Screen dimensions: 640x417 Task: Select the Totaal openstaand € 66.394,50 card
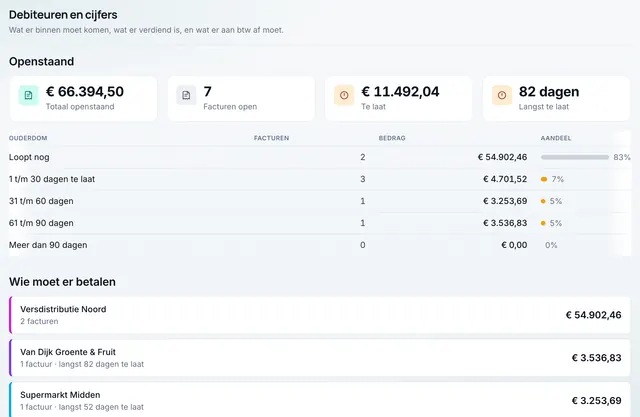coord(83,98)
